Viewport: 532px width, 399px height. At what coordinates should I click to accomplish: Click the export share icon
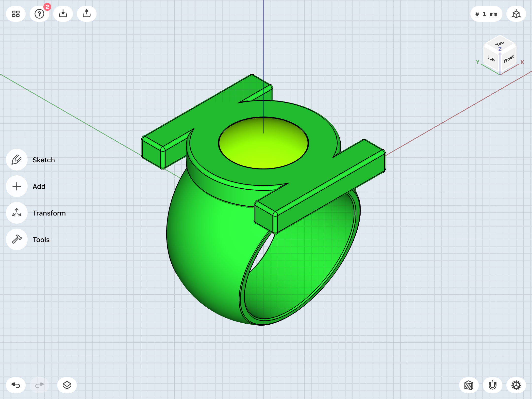(87, 14)
